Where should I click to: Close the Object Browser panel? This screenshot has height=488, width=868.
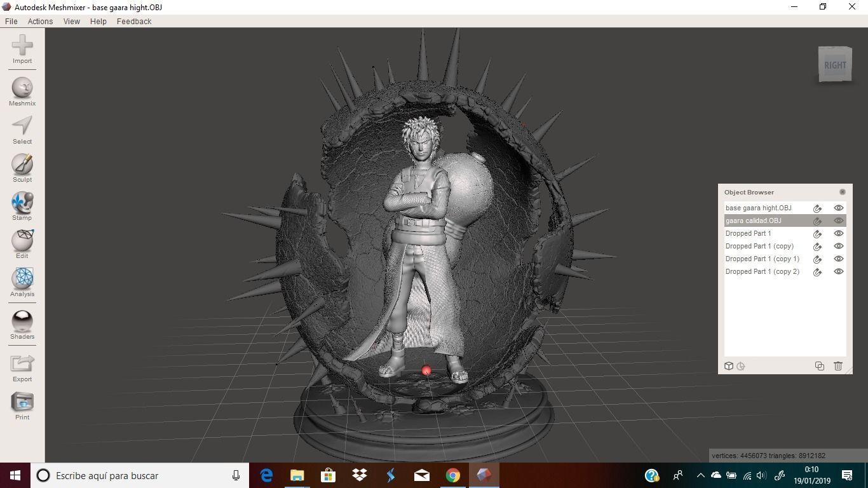point(843,192)
